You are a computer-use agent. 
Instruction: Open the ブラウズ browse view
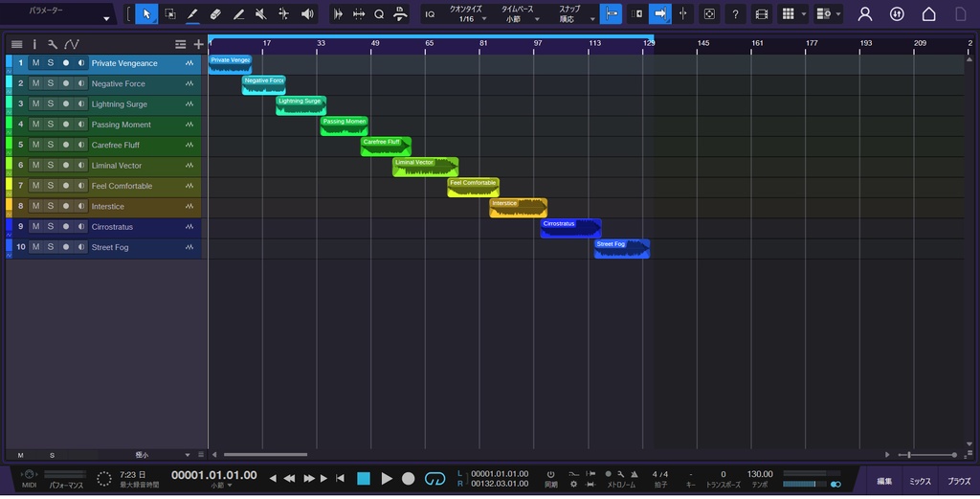[x=959, y=482]
